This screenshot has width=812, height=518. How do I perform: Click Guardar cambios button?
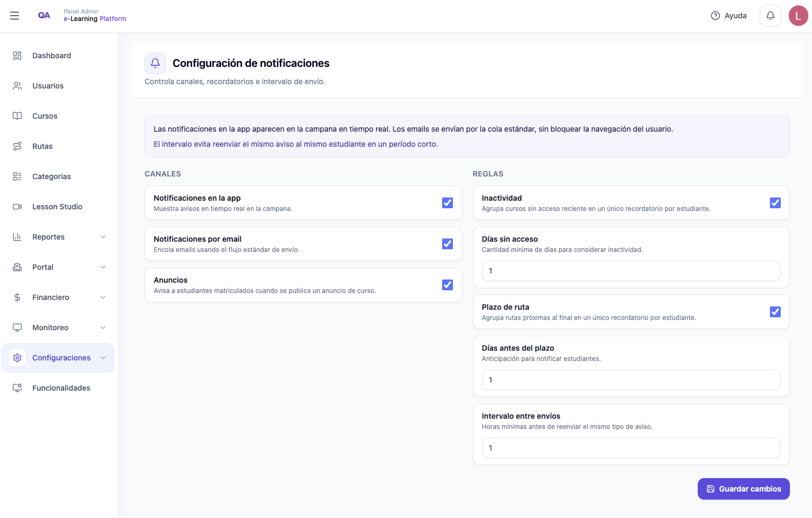[x=744, y=489]
